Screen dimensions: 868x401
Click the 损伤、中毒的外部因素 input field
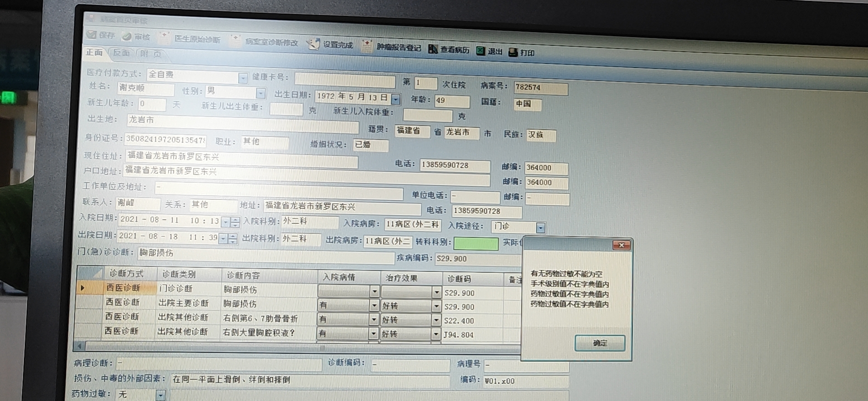tap(310, 381)
